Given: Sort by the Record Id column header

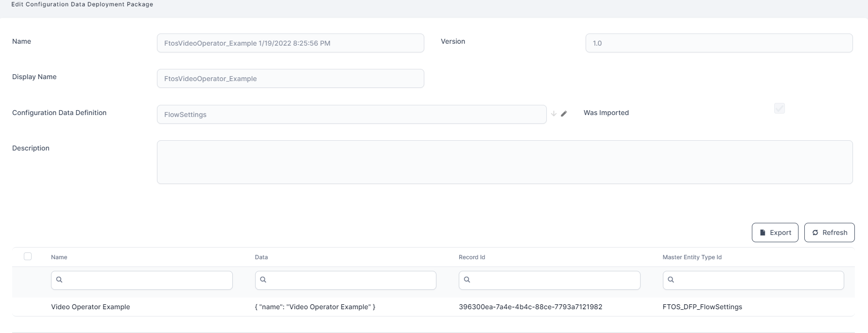Looking at the screenshot, I should click(471, 257).
